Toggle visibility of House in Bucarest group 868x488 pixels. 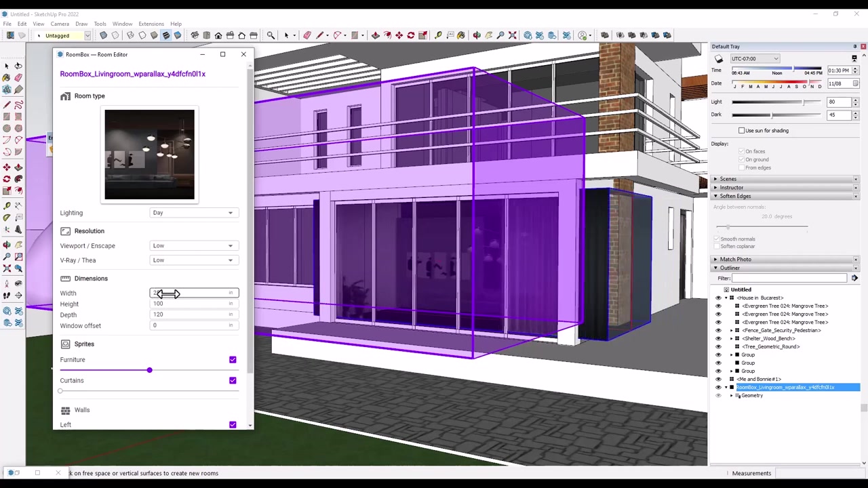click(719, 298)
